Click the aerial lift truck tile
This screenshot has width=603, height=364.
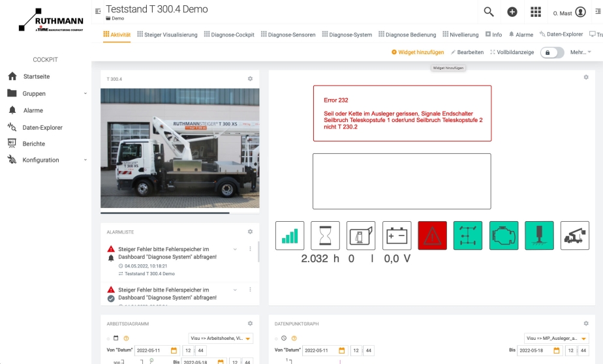[x=574, y=235]
